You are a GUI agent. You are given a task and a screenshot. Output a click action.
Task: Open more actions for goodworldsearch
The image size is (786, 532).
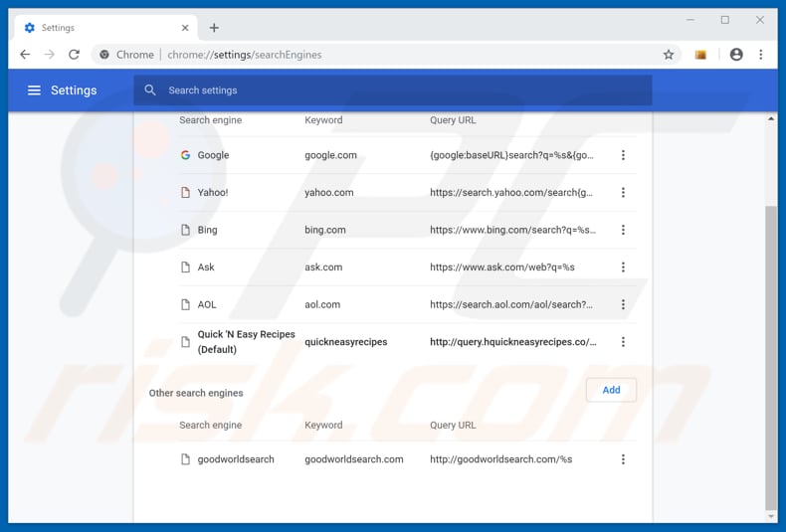[623, 459]
